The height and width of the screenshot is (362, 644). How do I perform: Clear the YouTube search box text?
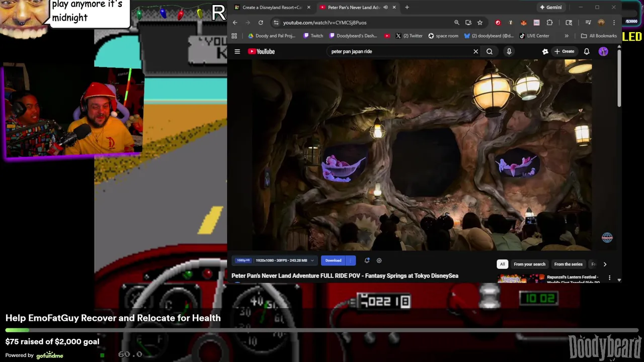click(475, 51)
